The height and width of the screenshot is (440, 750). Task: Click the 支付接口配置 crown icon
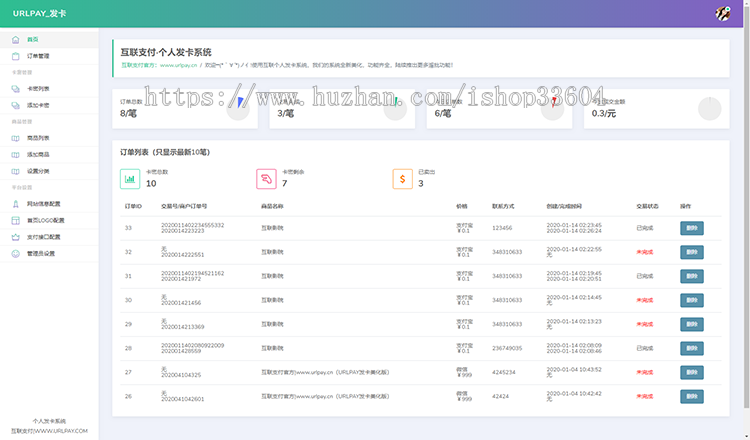pos(15,237)
